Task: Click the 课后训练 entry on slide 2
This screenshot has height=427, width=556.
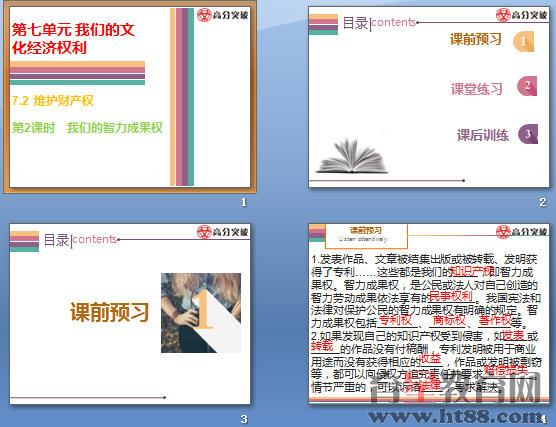Action: (483, 135)
